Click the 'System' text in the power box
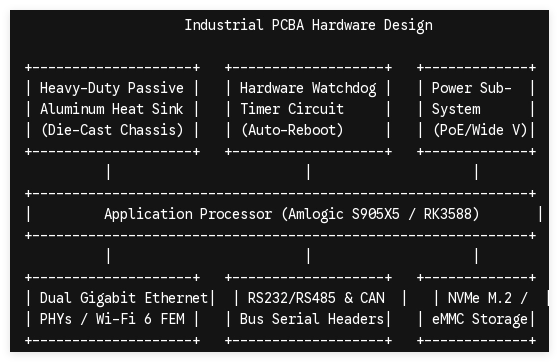The height and width of the screenshot is (362, 559). pos(456,109)
